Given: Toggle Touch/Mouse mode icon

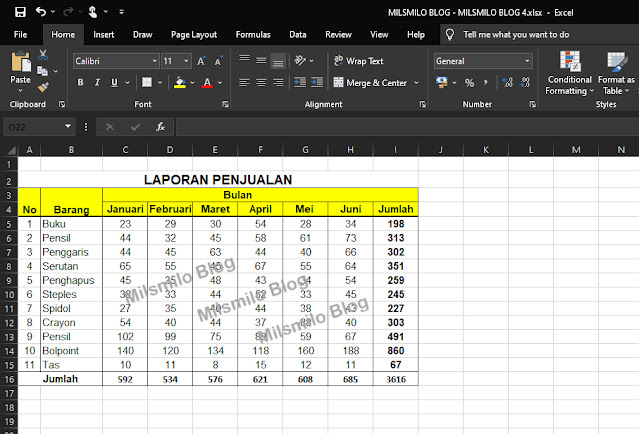Looking at the screenshot, I should coord(93,12).
